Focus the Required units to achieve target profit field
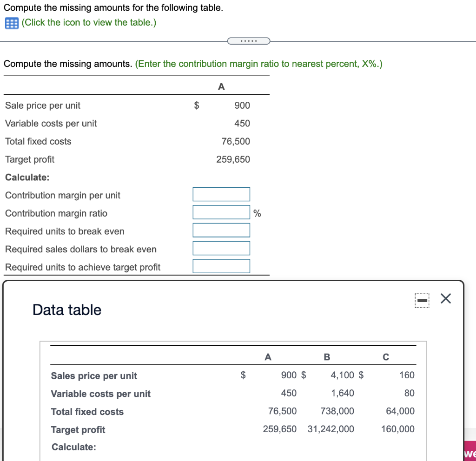Screen dimensions: 476x461 click(x=221, y=266)
